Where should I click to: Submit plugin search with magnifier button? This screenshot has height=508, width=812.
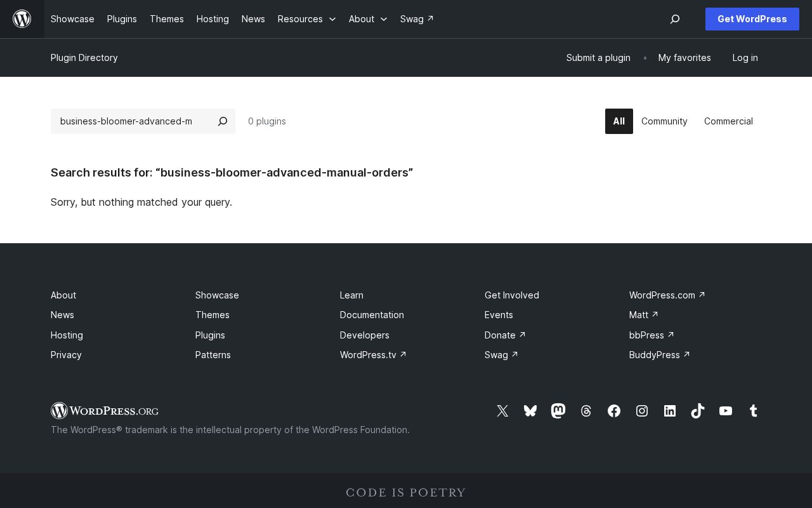(x=223, y=121)
